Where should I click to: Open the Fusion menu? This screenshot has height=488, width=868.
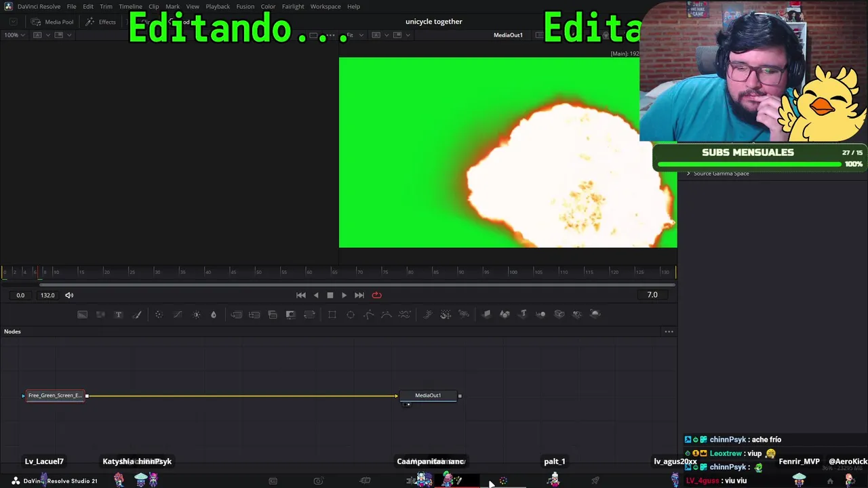(x=245, y=7)
